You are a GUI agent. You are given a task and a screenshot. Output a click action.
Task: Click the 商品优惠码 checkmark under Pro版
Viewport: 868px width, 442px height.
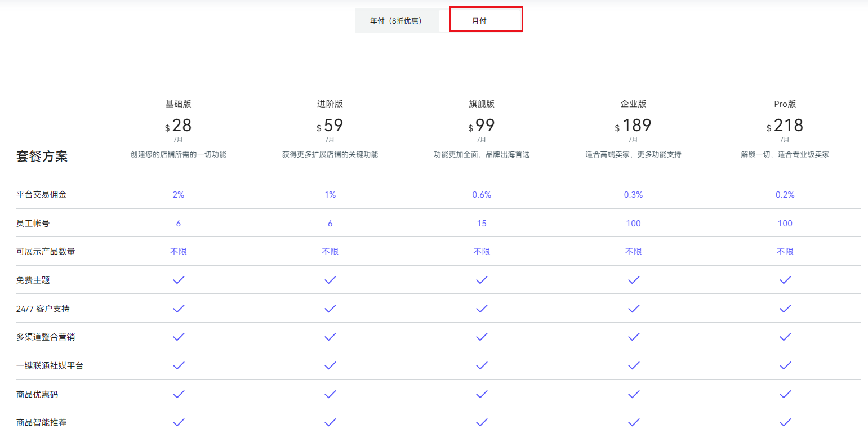785,394
